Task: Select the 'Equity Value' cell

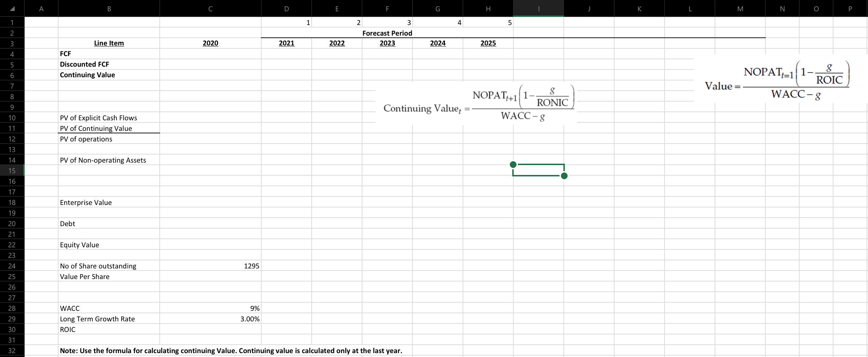Action: [x=109, y=244]
